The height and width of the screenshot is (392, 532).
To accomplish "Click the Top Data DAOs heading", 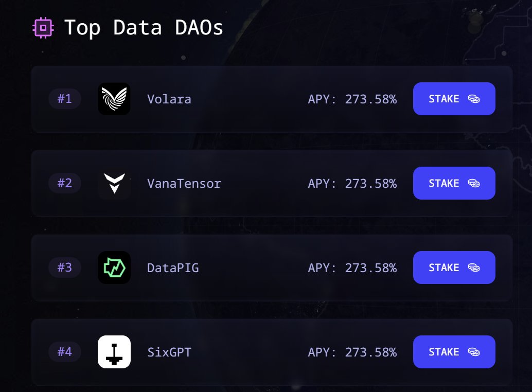I will tap(144, 27).
